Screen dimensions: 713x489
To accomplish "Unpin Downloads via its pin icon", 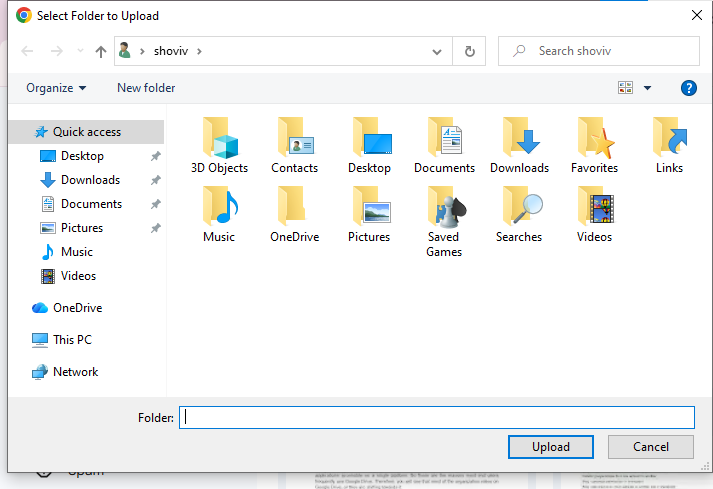I will (x=156, y=180).
